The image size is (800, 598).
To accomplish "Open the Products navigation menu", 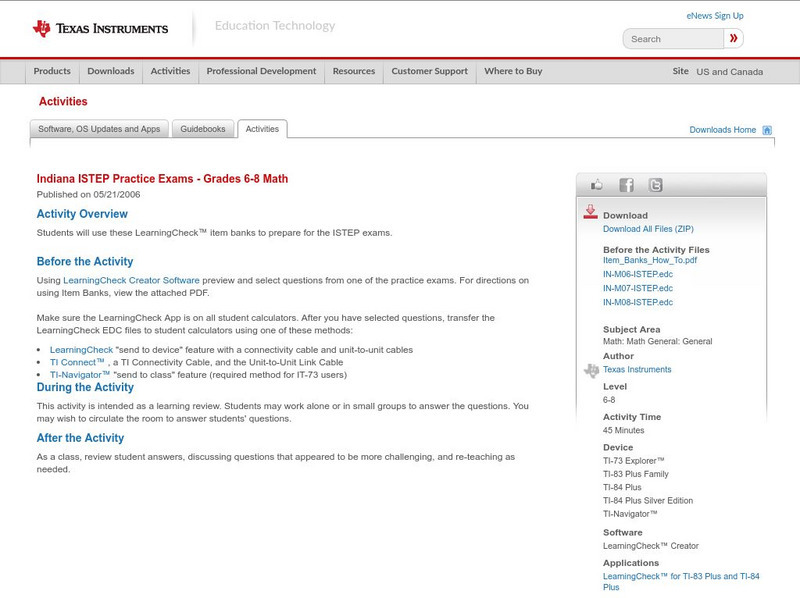I will (52, 71).
